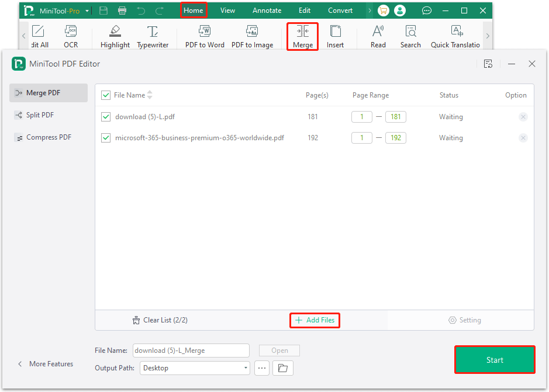Select the OCR tool
549x392 pixels.
[x=71, y=36]
